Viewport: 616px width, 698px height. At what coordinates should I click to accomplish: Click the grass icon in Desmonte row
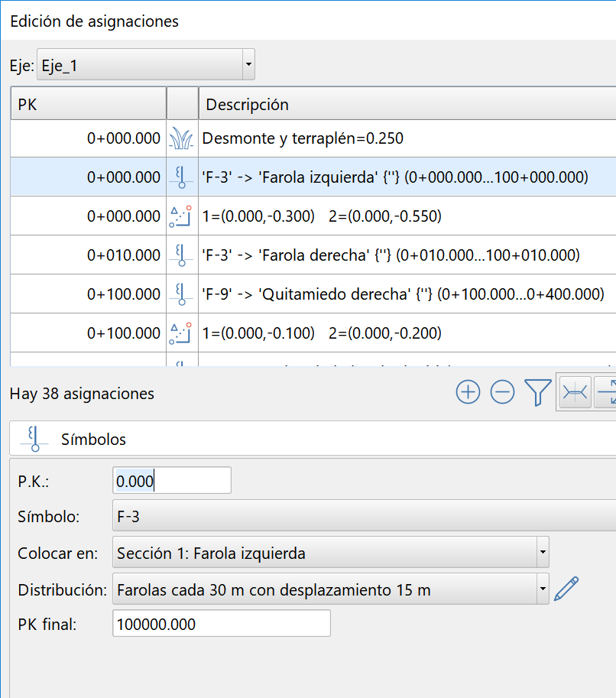(x=182, y=138)
